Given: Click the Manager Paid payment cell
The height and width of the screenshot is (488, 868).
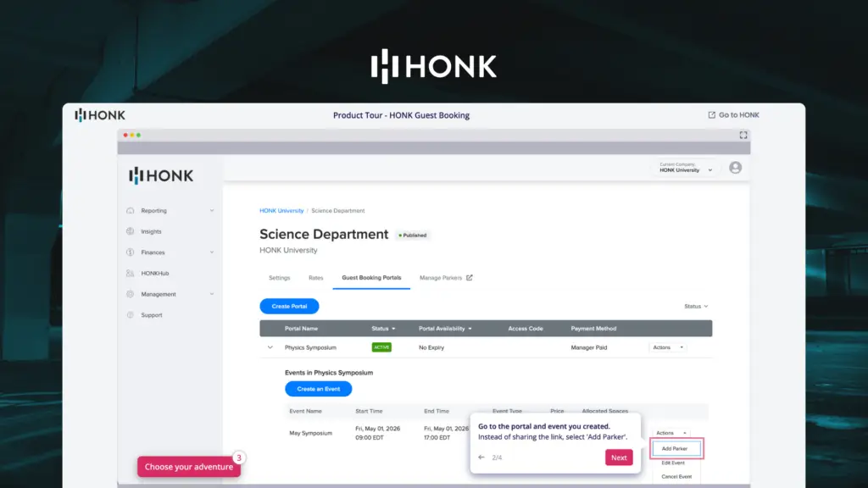Looking at the screenshot, I should pos(589,347).
